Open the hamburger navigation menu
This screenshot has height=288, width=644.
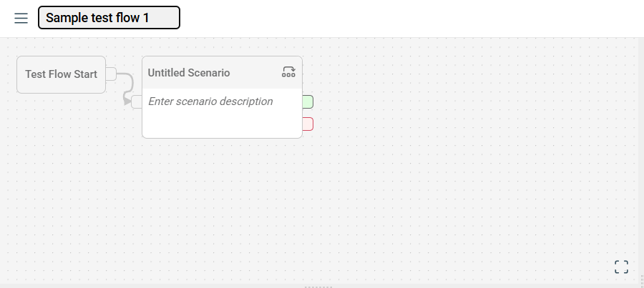(x=21, y=19)
